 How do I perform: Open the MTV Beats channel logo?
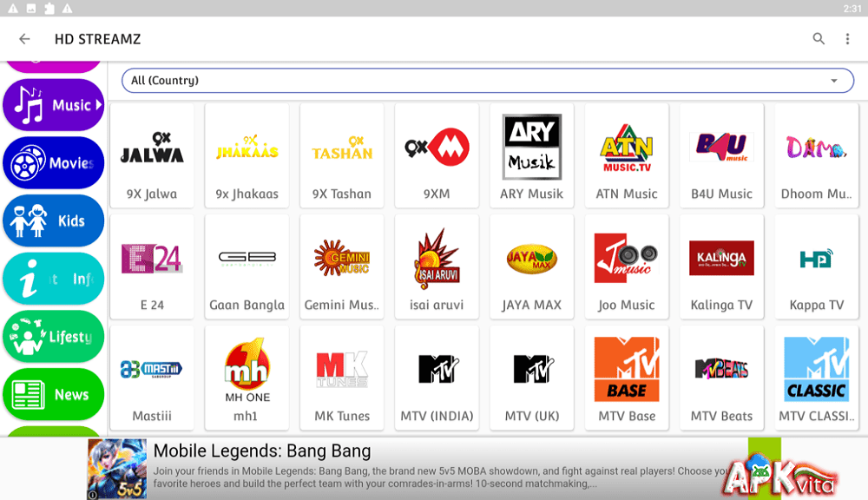coord(721,369)
